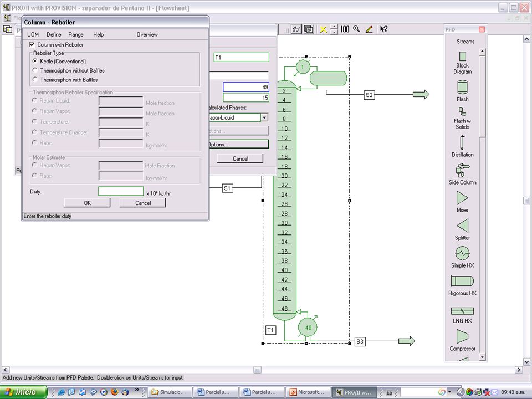Image resolution: width=532 pixels, height=399 pixels.
Task: Click the zoom stepper up arrow
Action: tap(334, 27)
